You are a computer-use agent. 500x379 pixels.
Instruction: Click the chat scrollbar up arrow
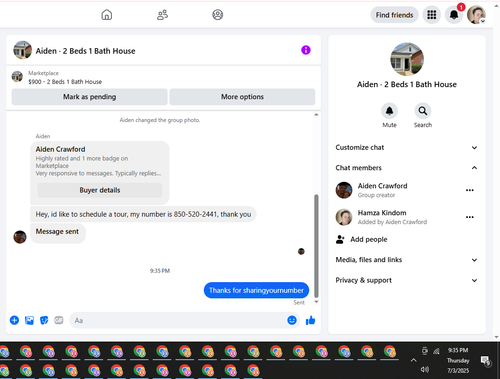pos(316,115)
